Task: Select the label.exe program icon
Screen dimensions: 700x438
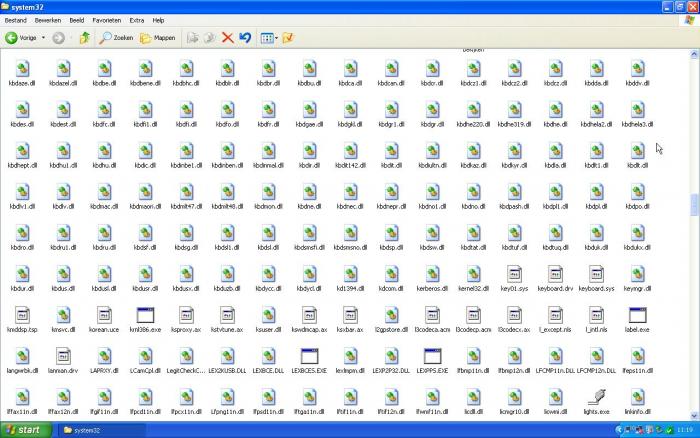Action: (638, 315)
